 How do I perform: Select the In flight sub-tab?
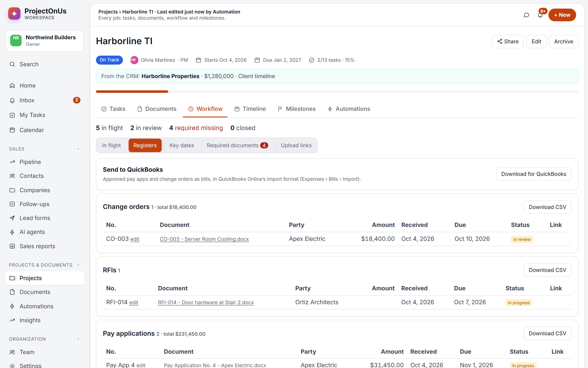111,145
